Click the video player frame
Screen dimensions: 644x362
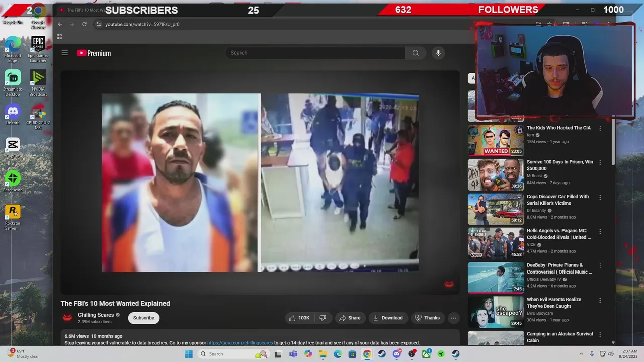tap(260, 182)
